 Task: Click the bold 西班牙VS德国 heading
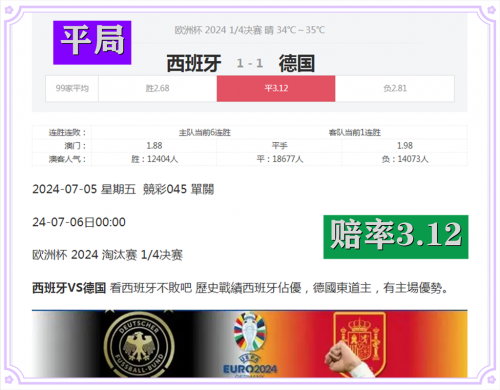click(69, 288)
